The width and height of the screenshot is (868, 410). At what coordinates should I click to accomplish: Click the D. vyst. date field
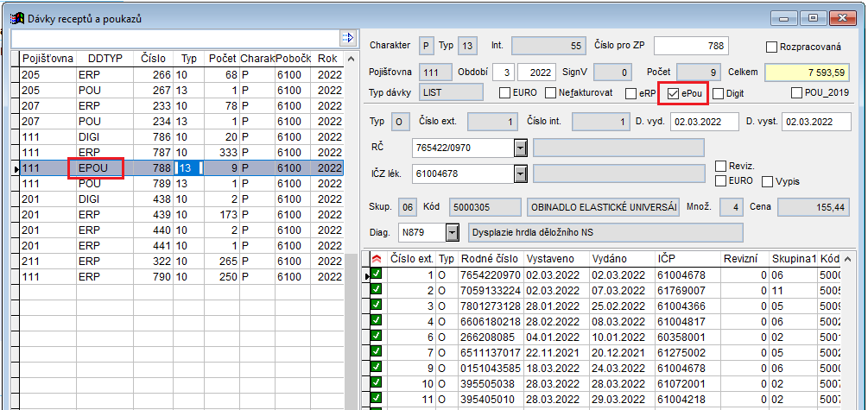tap(816, 122)
